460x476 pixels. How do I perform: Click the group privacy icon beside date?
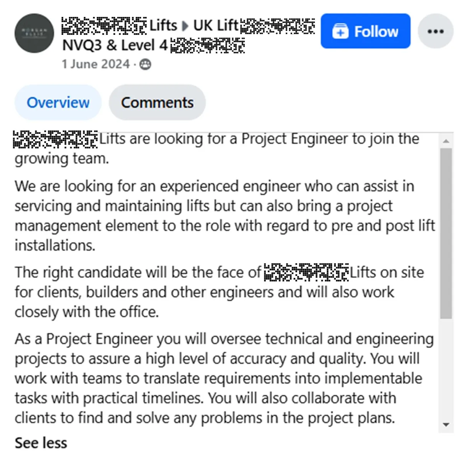point(145,64)
